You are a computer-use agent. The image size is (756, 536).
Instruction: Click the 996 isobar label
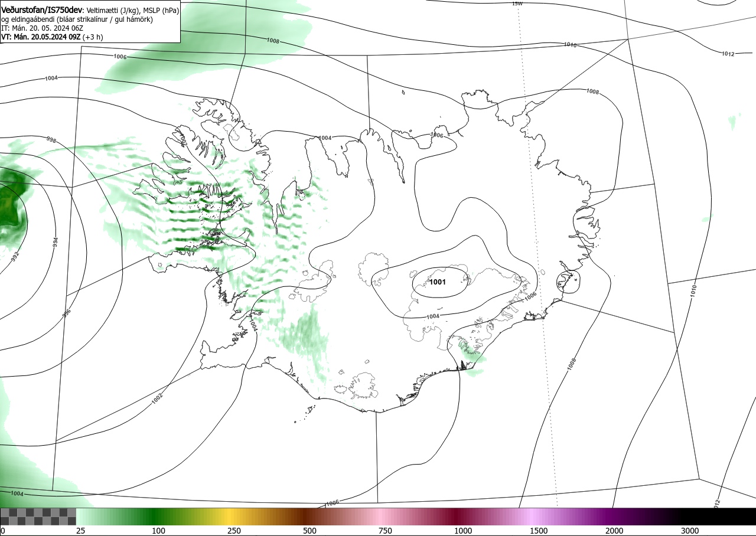pyautogui.click(x=67, y=313)
